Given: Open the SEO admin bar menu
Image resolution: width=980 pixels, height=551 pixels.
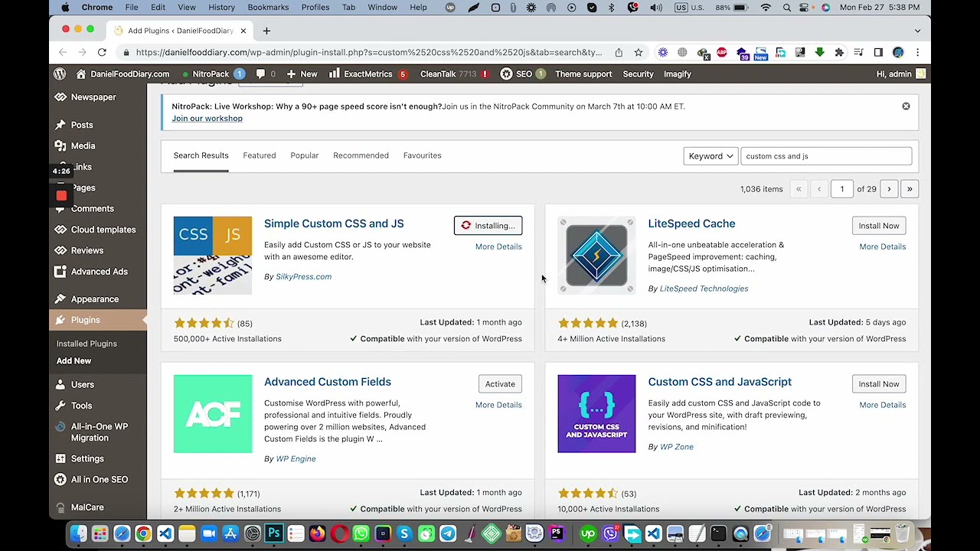Looking at the screenshot, I should tap(522, 74).
